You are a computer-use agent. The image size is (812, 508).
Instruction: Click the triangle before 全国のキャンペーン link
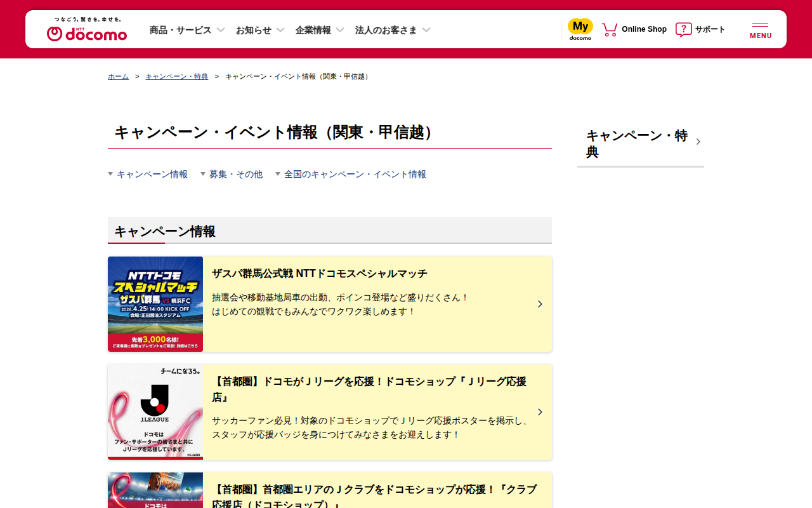click(278, 174)
